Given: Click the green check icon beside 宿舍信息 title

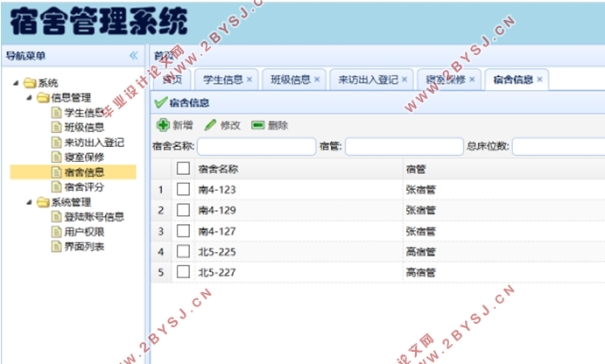Looking at the screenshot, I should click(160, 102).
